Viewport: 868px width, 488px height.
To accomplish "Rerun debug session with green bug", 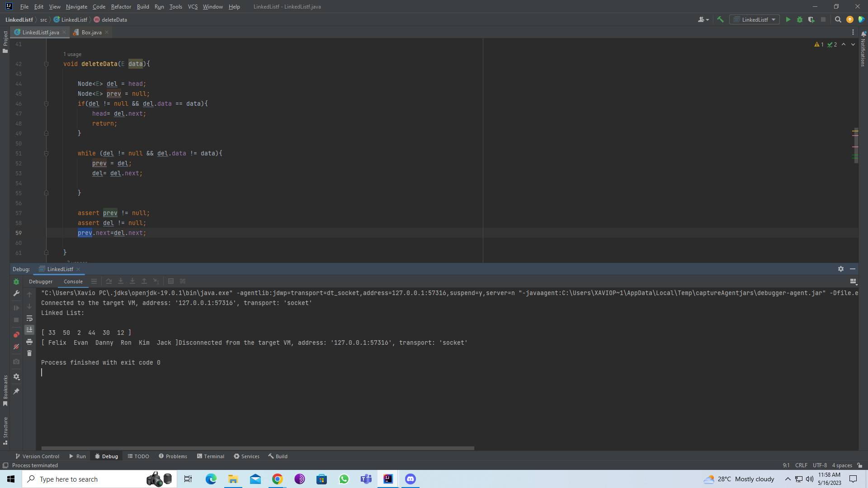I will (16, 282).
